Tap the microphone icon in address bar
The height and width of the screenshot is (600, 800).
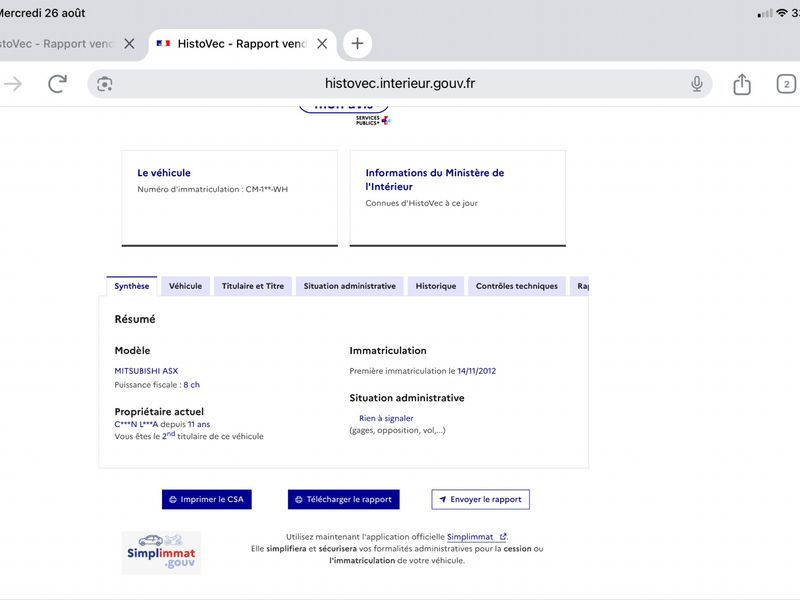pyautogui.click(x=696, y=84)
